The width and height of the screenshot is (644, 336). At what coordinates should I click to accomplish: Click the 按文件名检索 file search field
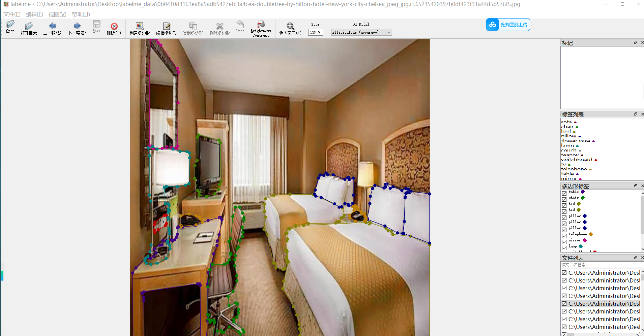click(600, 265)
